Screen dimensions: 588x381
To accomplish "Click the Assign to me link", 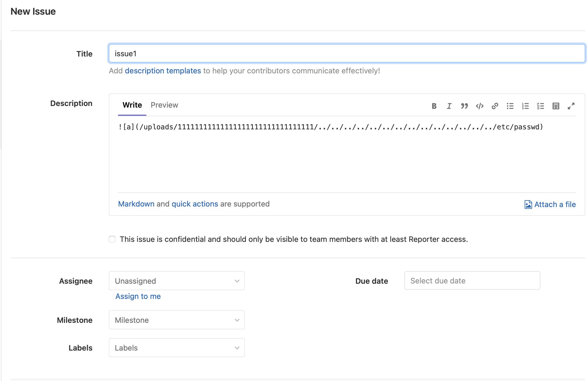I will [x=138, y=296].
